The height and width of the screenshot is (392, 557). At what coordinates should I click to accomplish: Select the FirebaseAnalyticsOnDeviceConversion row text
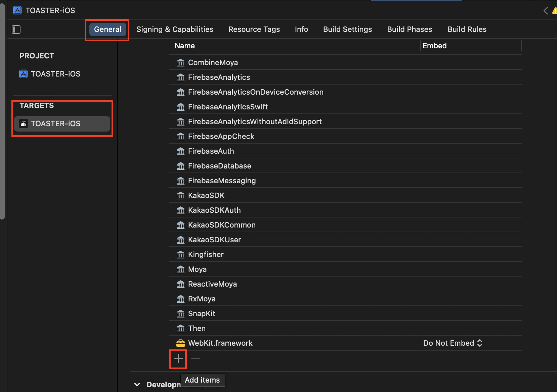(x=256, y=92)
